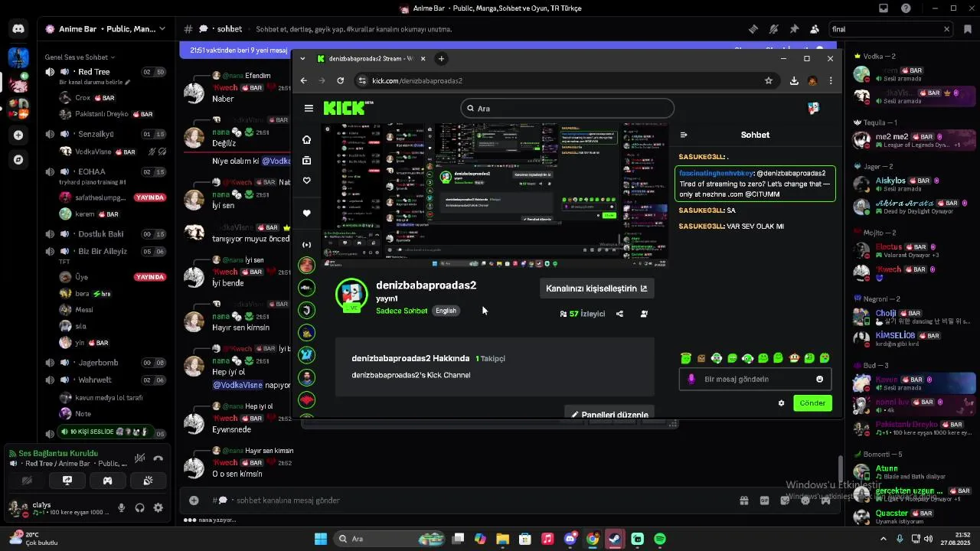Open Steam from taskbar
The image size is (980, 551).
coord(615,539)
